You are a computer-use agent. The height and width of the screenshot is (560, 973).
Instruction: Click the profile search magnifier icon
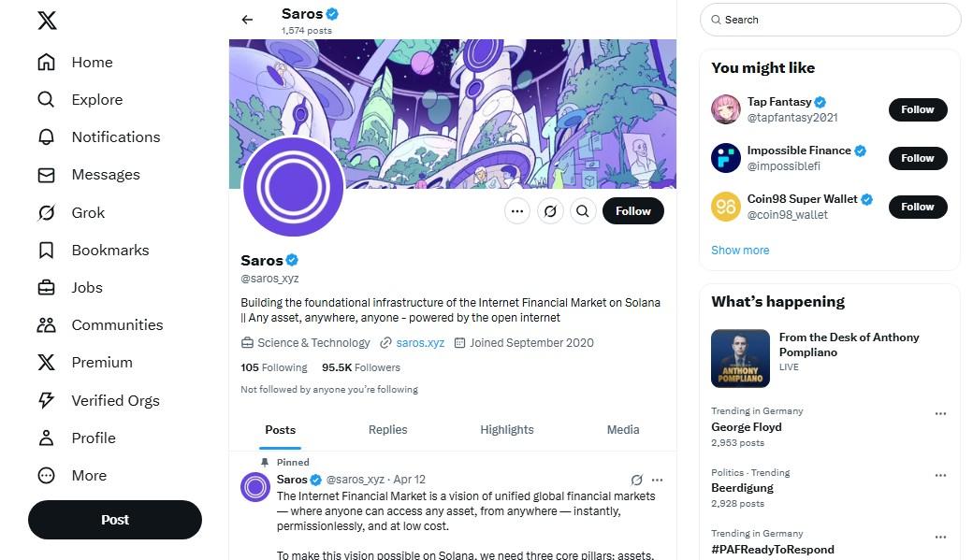583,211
